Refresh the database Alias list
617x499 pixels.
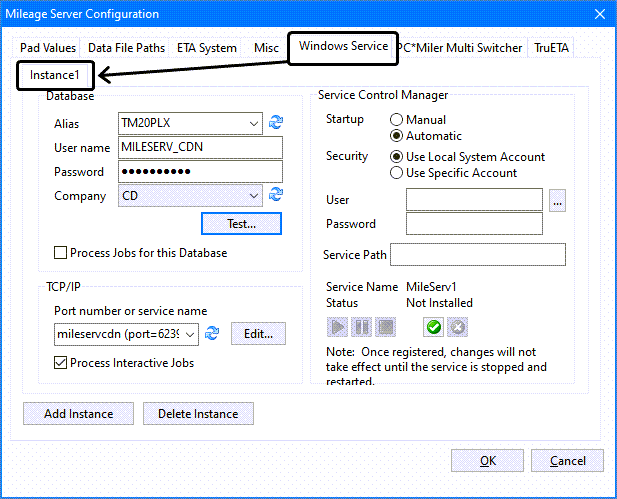tap(276, 124)
